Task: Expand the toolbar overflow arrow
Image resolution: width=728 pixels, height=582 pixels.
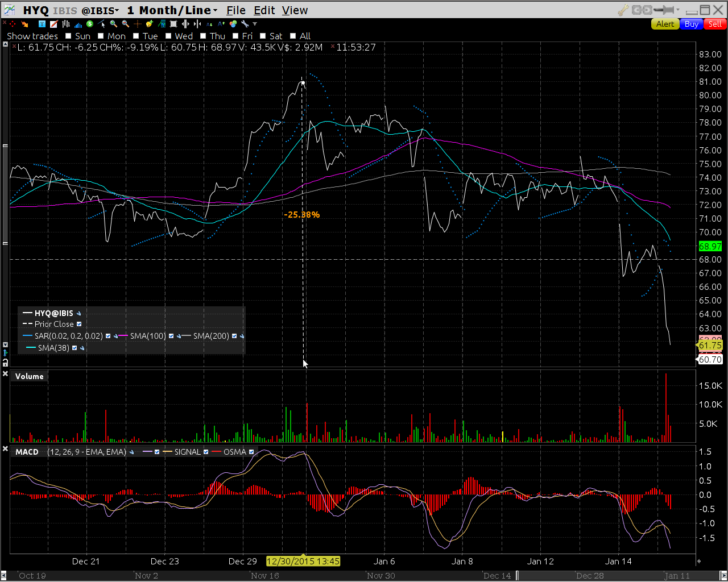Action: click(x=255, y=24)
